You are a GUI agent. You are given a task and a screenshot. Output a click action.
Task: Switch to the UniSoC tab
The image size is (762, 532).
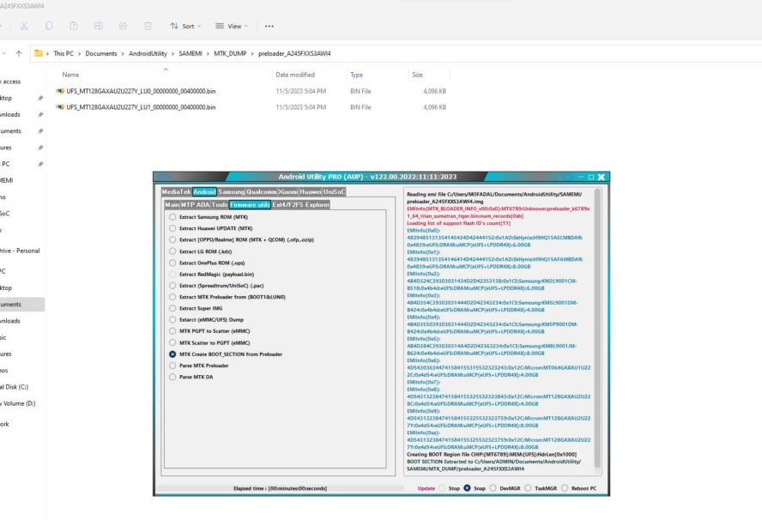coord(335,192)
